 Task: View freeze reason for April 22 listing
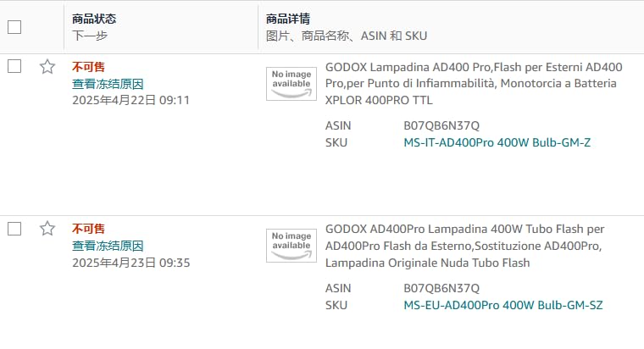108,84
